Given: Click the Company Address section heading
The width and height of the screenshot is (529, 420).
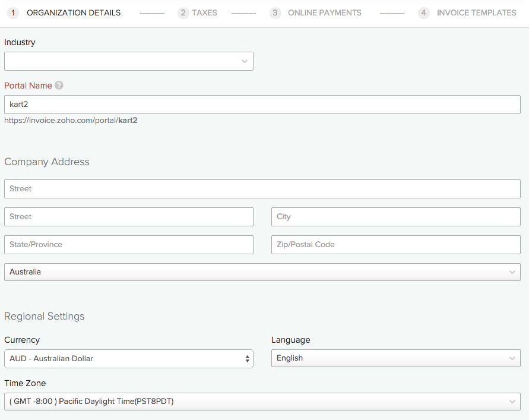Looking at the screenshot, I should pyautogui.click(x=47, y=162).
